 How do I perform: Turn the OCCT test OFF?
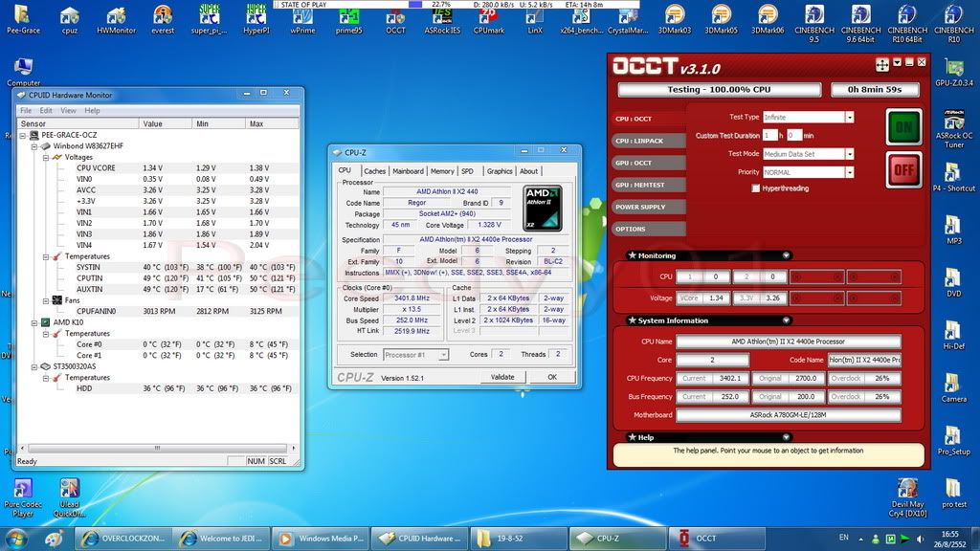tap(903, 169)
